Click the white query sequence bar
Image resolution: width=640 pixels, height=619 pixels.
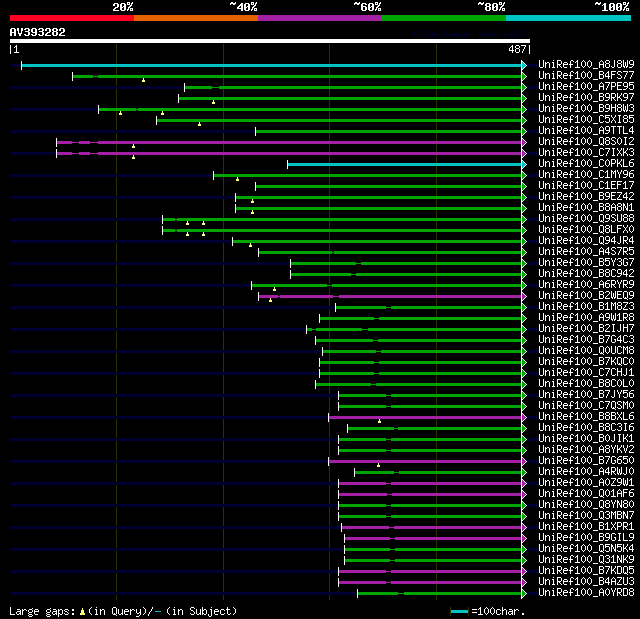tap(270, 41)
